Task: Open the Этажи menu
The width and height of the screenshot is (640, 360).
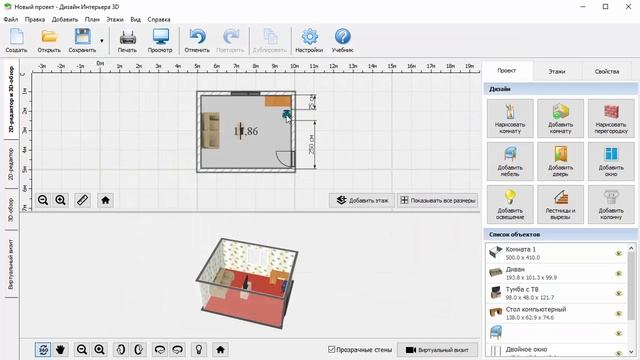Action: click(115, 19)
